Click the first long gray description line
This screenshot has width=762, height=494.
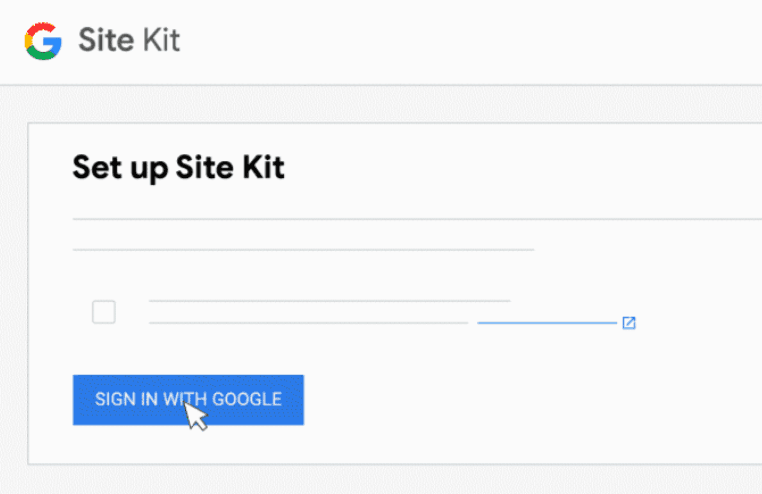coord(417,219)
